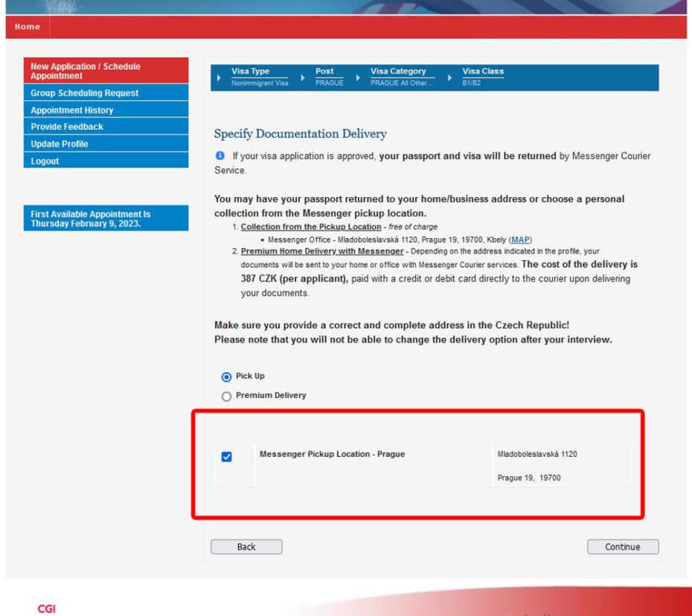692x616 pixels.
Task: Click the B1/B2 visa class value
Action: tap(471, 83)
